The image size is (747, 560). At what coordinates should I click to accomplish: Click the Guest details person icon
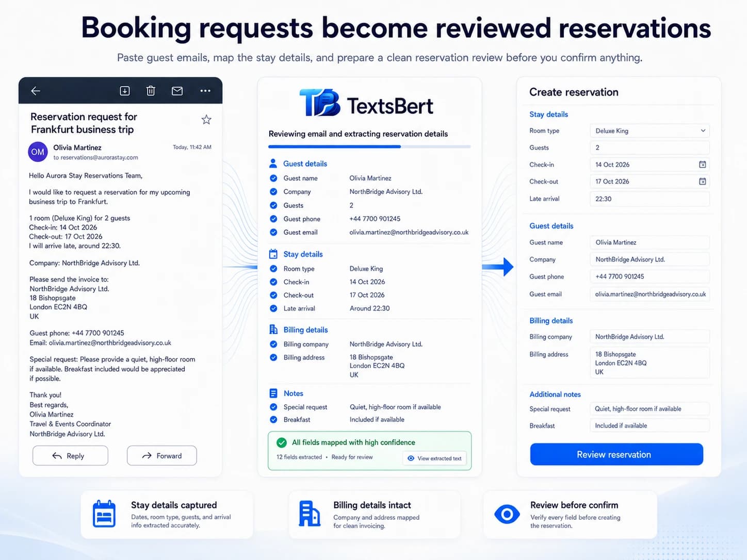[273, 163]
